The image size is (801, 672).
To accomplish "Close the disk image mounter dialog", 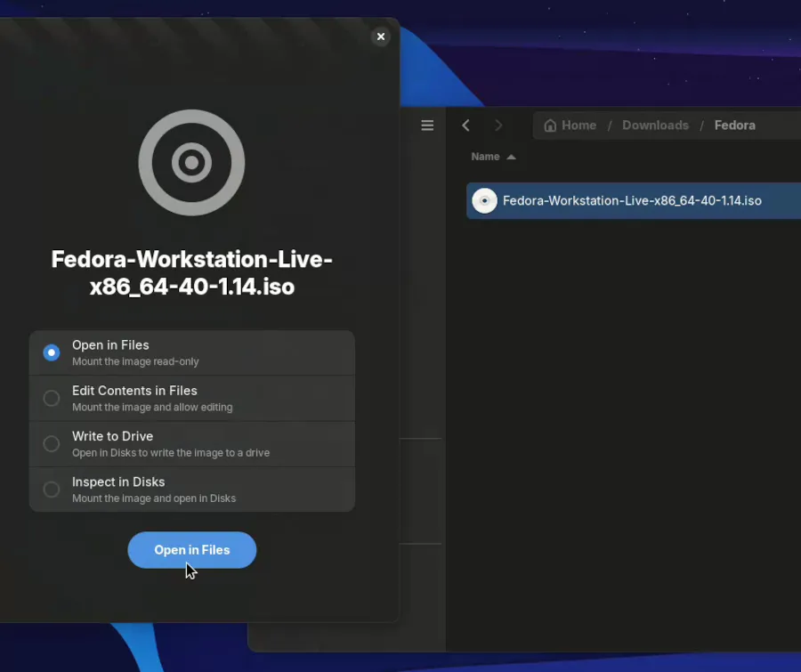I will click(381, 36).
